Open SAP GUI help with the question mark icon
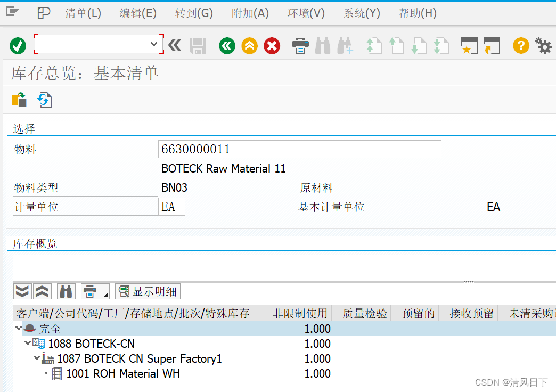Image resolution: width=556 pixels, height=392 pixels. pyautogui.click(x=520, y=46)
